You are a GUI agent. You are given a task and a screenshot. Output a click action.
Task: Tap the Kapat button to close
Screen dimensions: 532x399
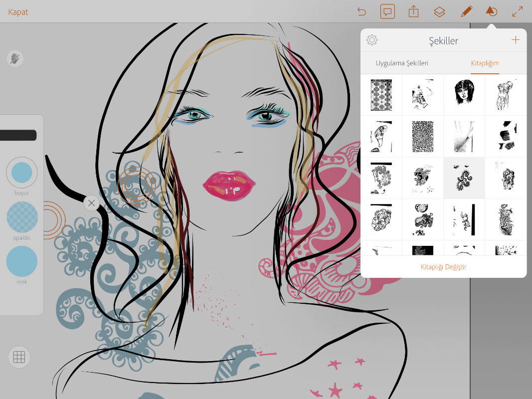tap(18, 12)
